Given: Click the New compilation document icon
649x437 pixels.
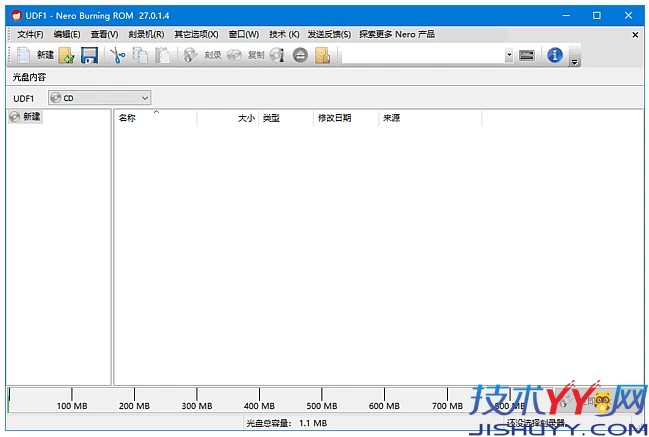Looking at the screenshot, I should [x=23, y=55].
